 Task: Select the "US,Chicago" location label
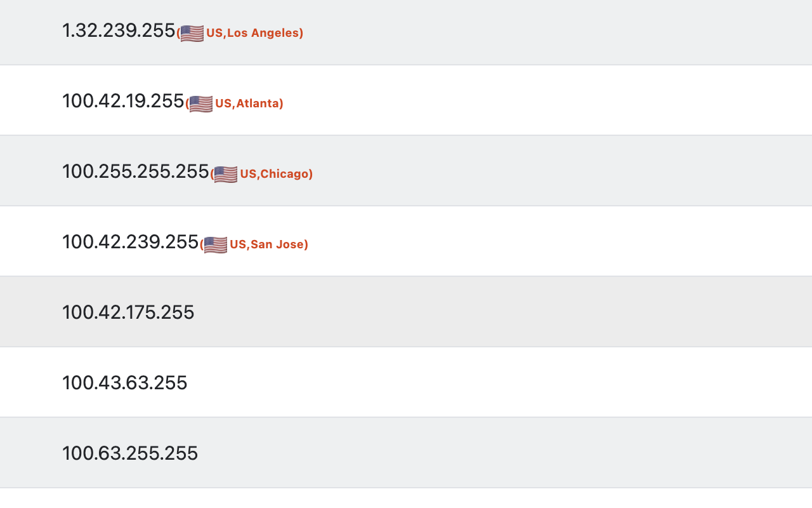[275, 174]
